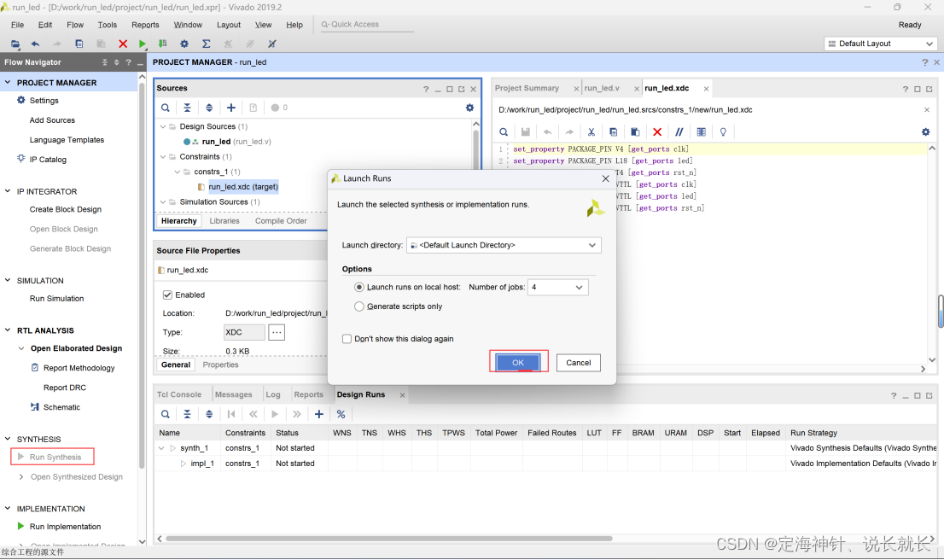
Task: Switch to Properties tab in Source File Properties
Action: click(x=220, y=365)
